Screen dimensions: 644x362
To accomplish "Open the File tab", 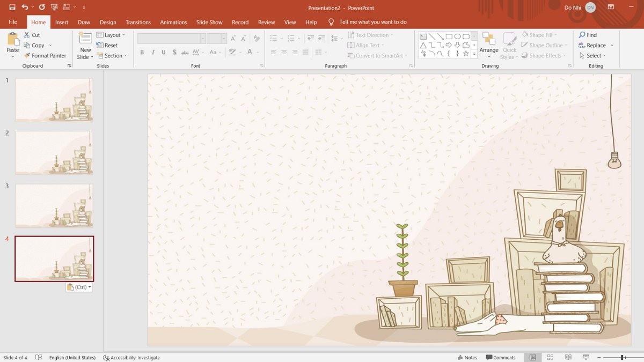I will pyautogui.click(x=13, y=22).
